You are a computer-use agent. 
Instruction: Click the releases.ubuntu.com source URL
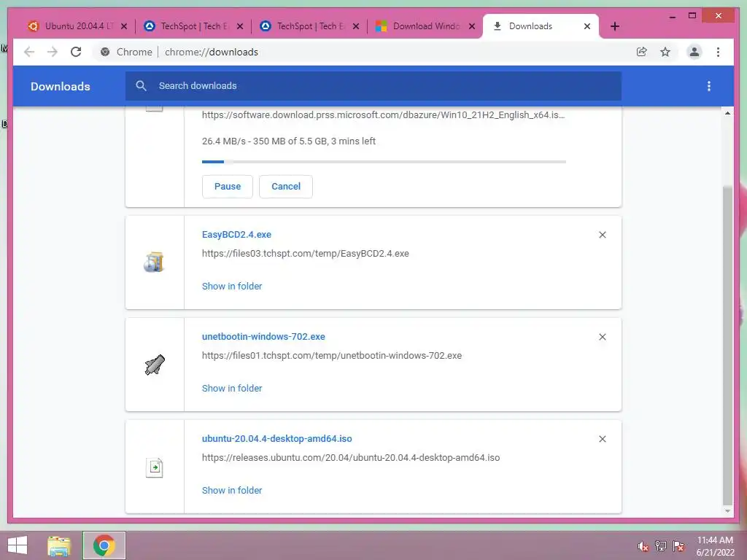click(351, 458)
